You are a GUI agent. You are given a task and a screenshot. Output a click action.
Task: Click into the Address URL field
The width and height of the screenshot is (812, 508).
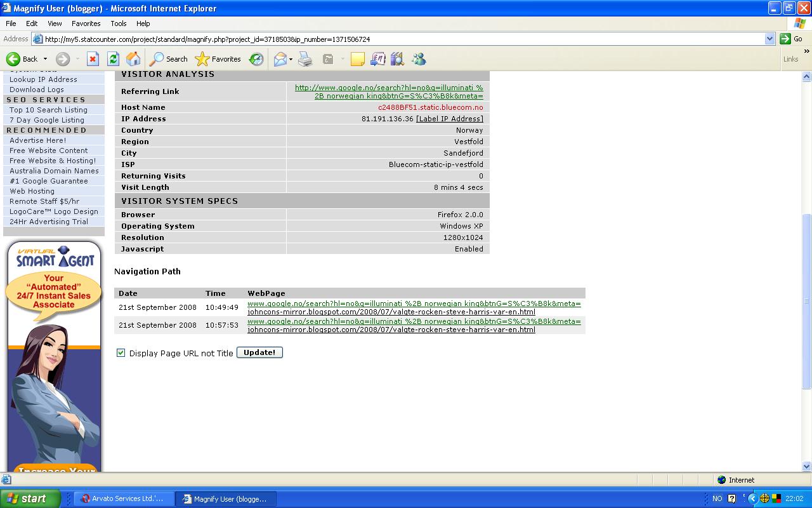tap(403, 39)
